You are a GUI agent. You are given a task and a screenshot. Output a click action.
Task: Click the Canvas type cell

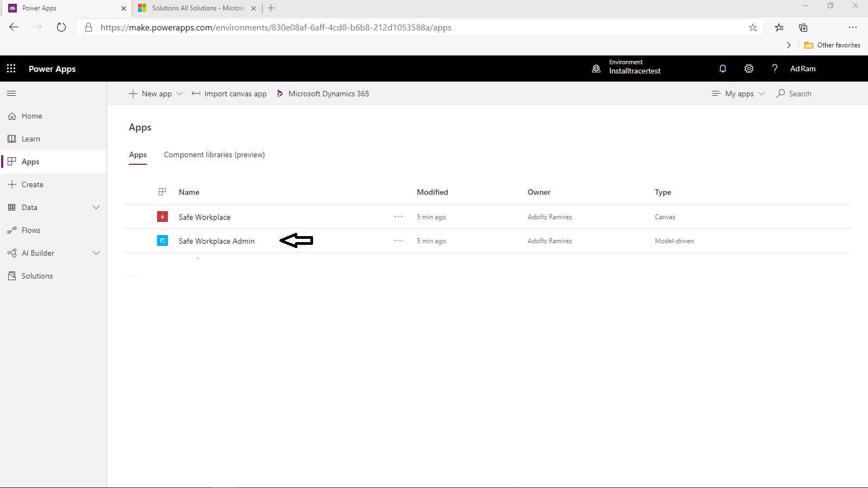coord(665,217)
